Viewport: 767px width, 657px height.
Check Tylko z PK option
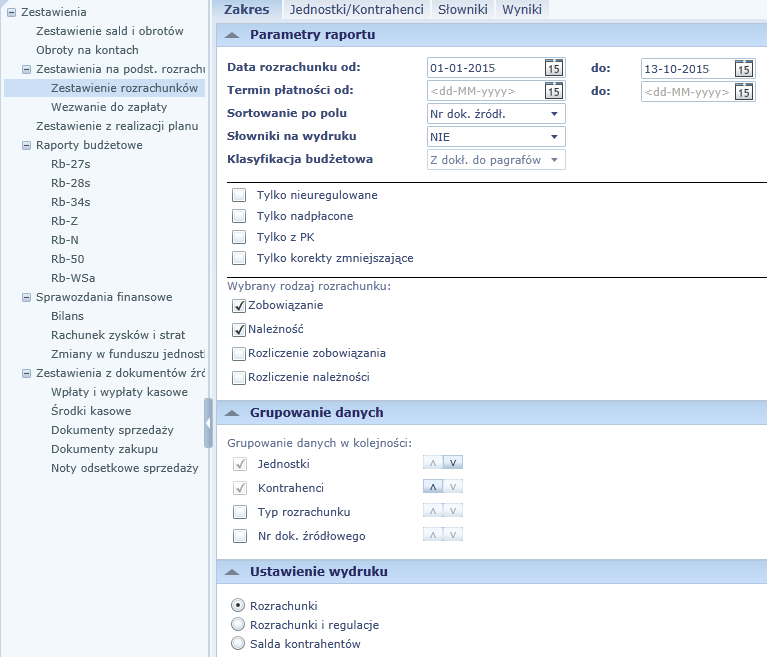pyautogui.click(x=239, y=237)
